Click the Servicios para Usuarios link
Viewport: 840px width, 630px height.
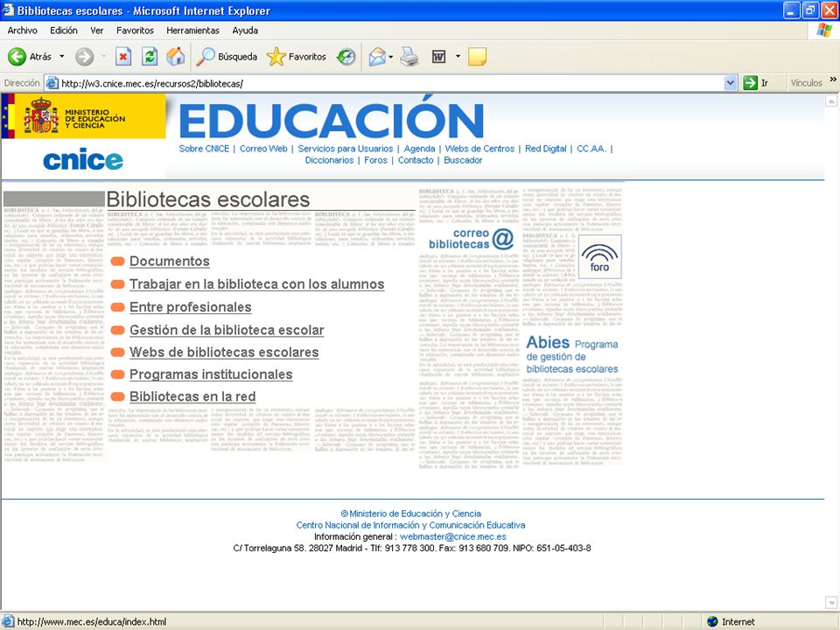coord(346,149)
